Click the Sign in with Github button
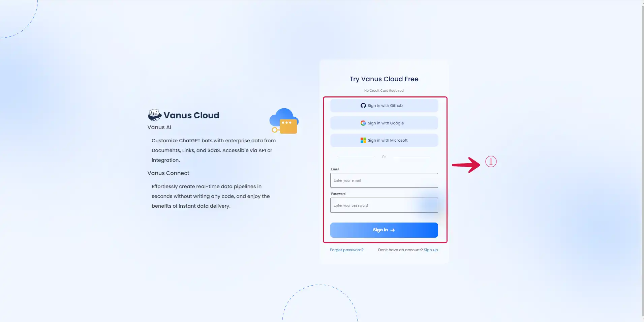Image resolution: width=644 pixels, height=322 pixels. (x=384, y=106)
